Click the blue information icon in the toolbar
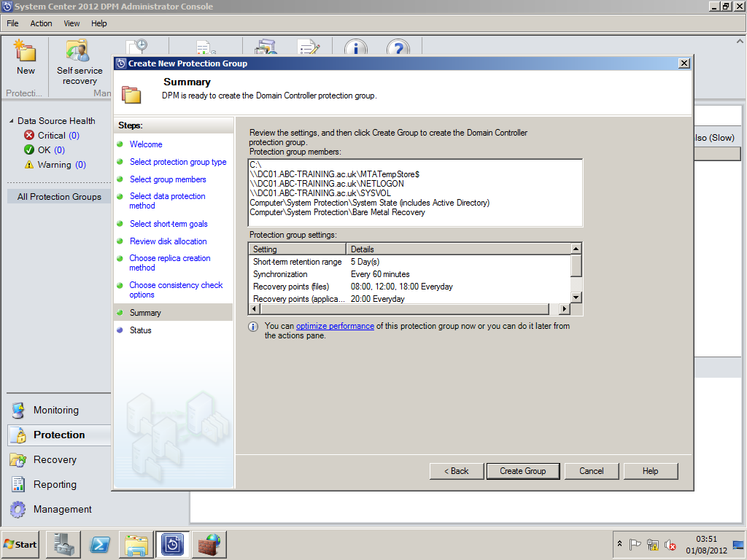The height and width of the screenshot is (560, 747). tap(356, 47)
